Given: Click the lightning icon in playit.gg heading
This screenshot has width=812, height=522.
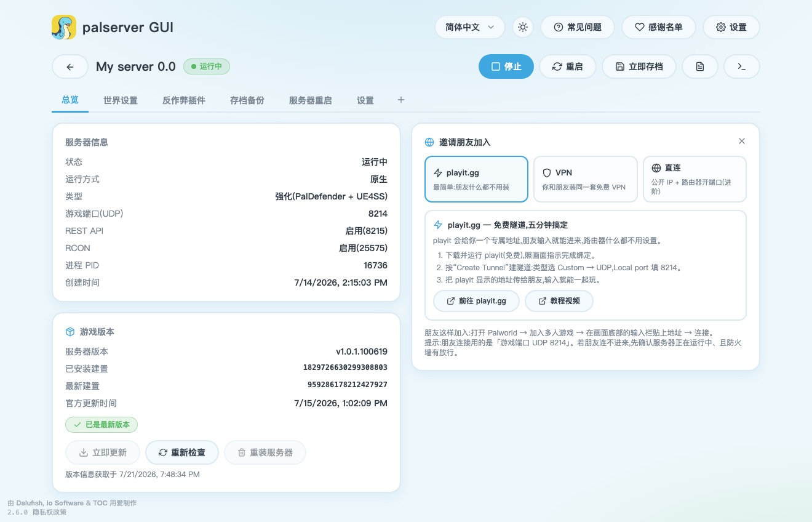Looking at the screenshot, I should (x=438, y=225).
